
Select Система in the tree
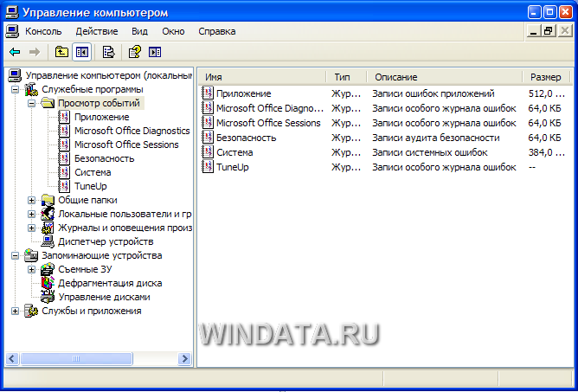tap(93, 172)
